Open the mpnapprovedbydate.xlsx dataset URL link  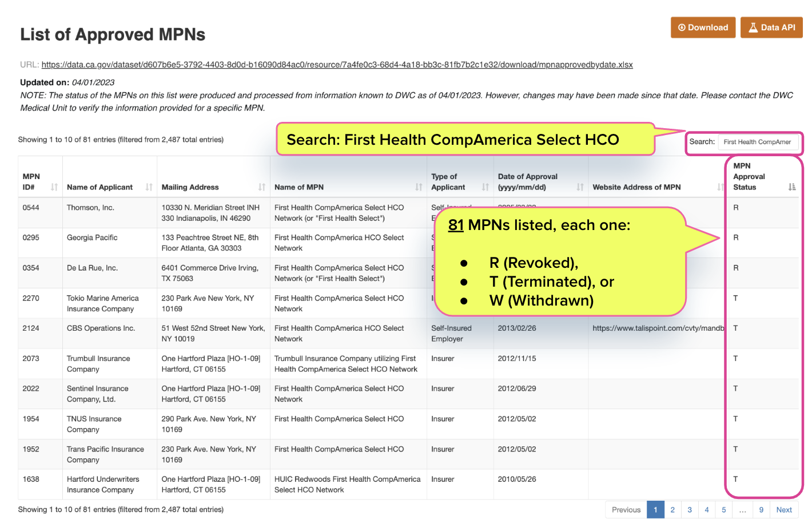pyautogui.click(x=337, y=65)
